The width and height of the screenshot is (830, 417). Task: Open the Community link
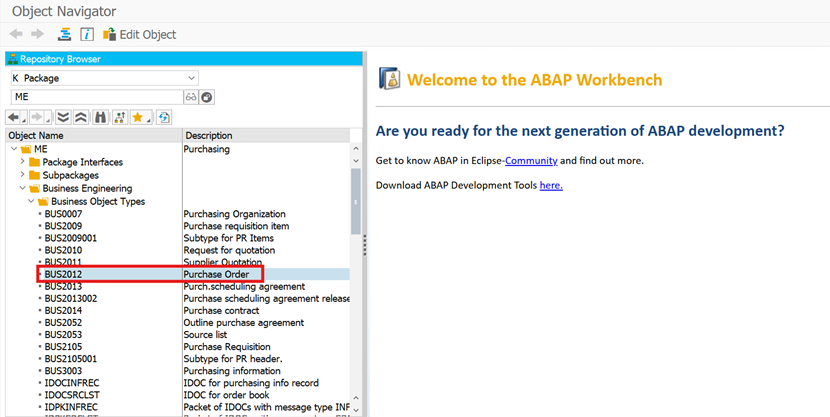[x=531, y=160]
